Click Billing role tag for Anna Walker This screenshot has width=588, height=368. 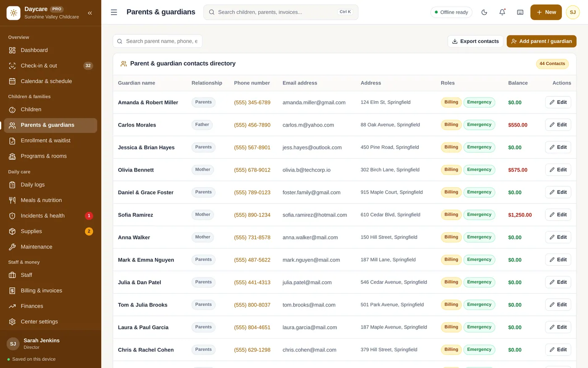[451, 237]
